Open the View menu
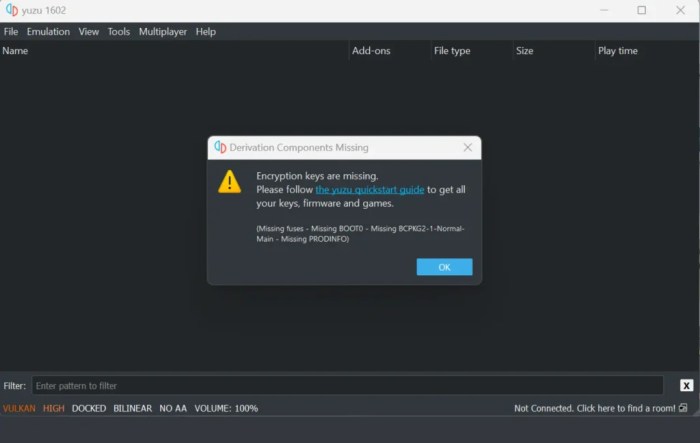This screenshot has width=700, height=443. (x=88, y=32)
